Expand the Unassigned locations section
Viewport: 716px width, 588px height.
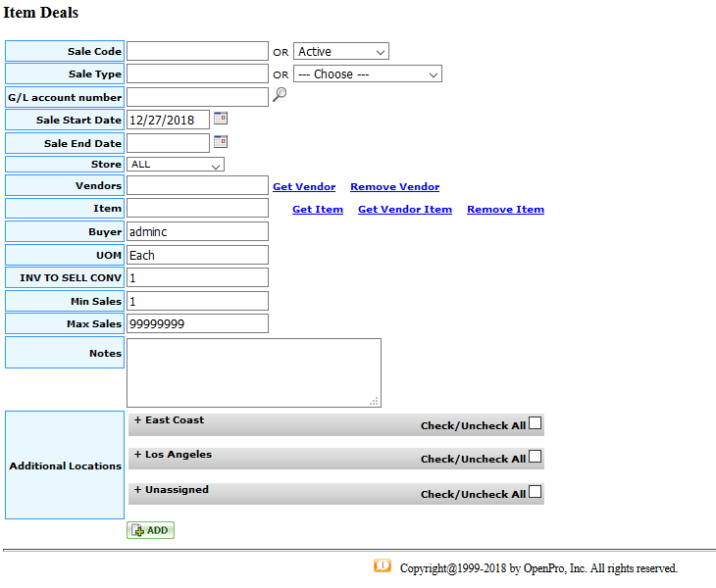pos(172,490)
